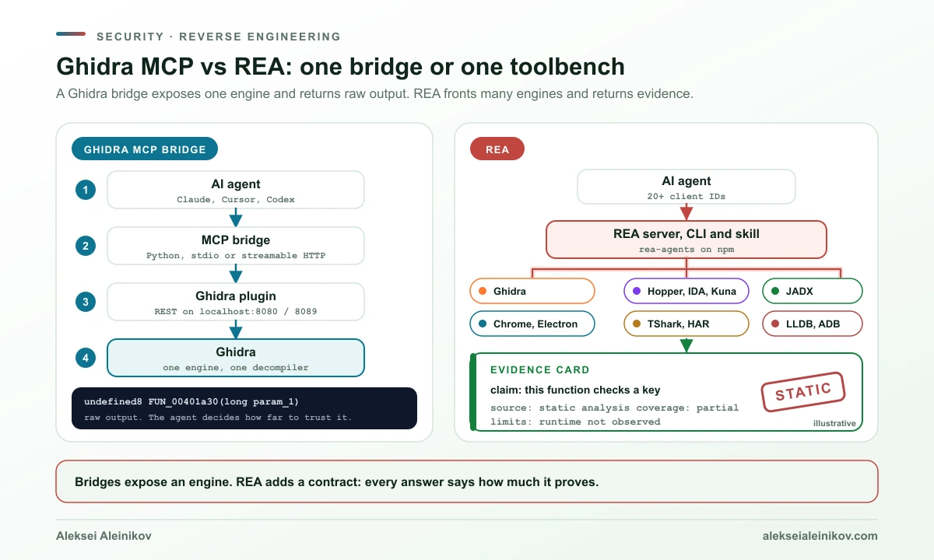Click the Hopper, IDA, Kuna chip
Screen dimensions: 934x560
point(686,291)
